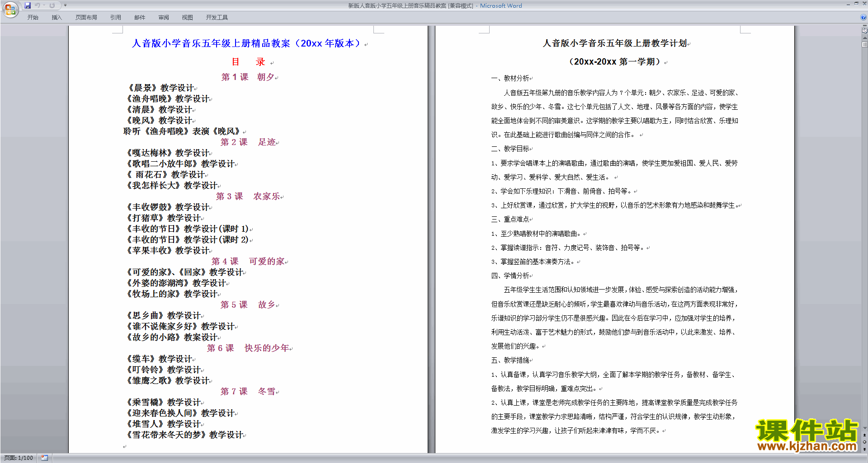Screen dimensions: 868x463
Task: Click heading 第 1 课 朝夕
Action: (248, 77)
